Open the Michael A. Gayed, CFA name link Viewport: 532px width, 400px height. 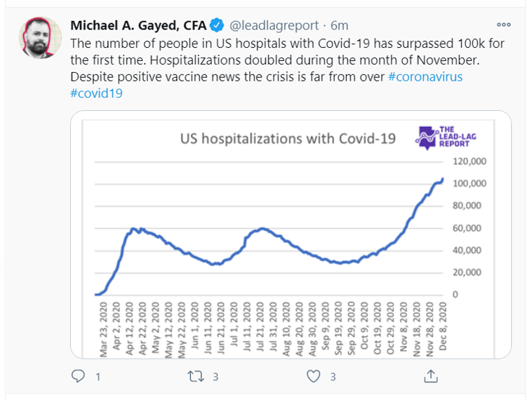138,25
